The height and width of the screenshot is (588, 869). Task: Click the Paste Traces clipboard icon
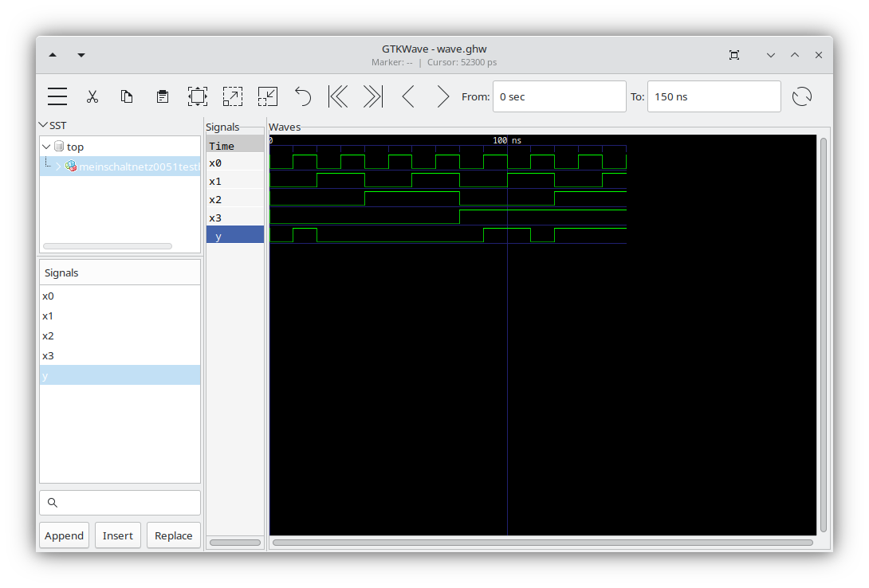click(x=162, y=96)
